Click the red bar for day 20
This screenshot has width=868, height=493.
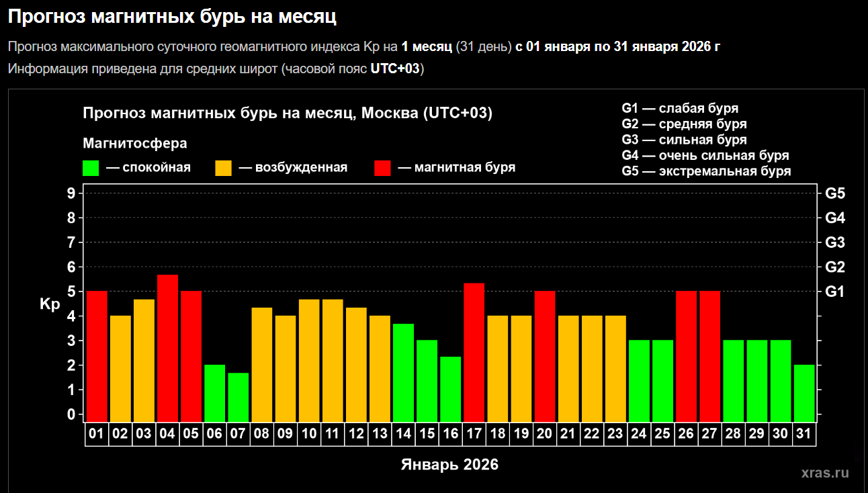tap(545, 357)
